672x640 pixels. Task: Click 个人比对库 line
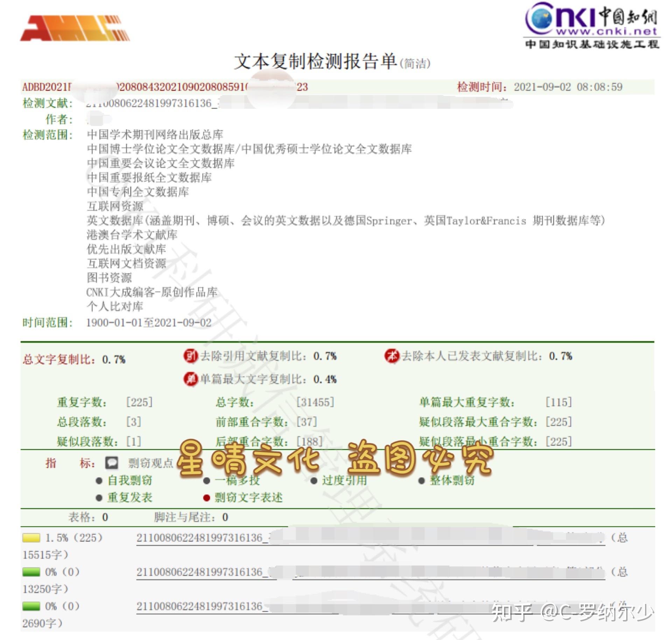click(x=115, y=306)
